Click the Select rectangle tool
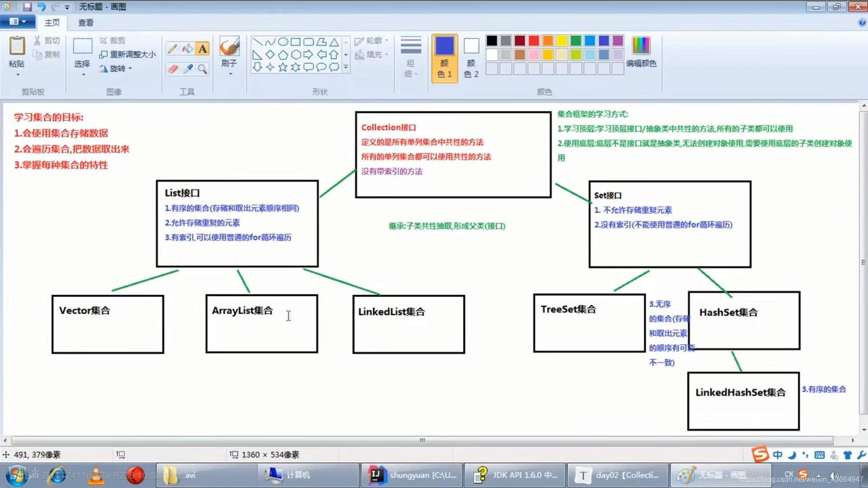The width and height of the screenshot is (868, 488). (83, 46)
